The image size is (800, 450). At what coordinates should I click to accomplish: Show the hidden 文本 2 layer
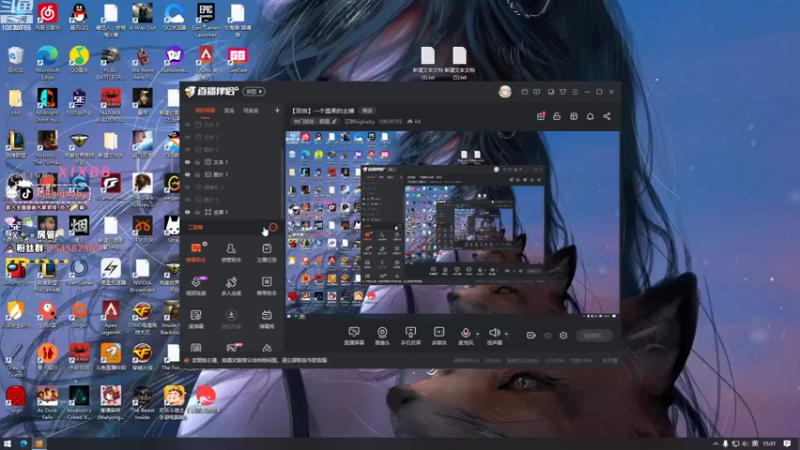(x=188, y=137)
